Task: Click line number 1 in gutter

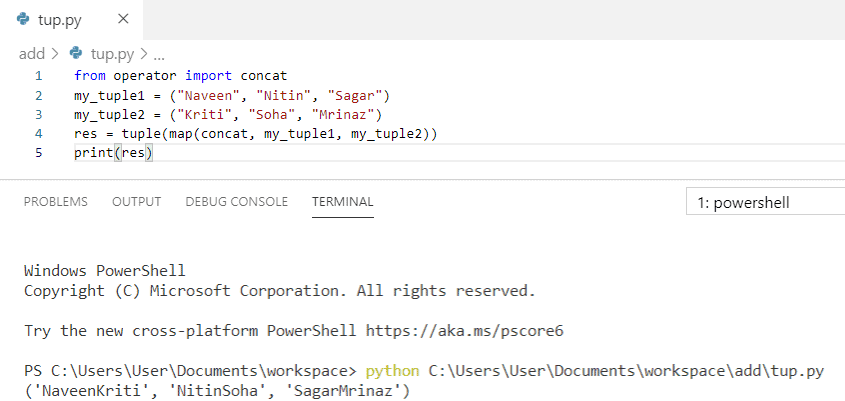Action: 38,76
